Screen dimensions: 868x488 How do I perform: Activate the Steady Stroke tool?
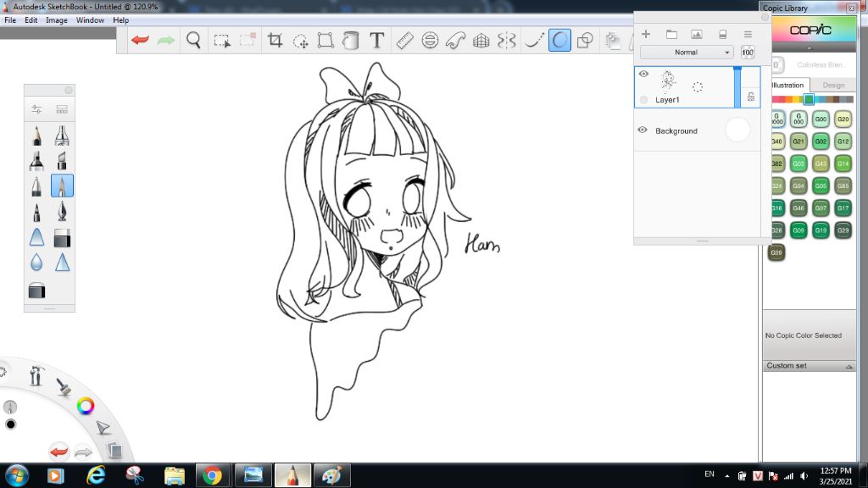534,41
